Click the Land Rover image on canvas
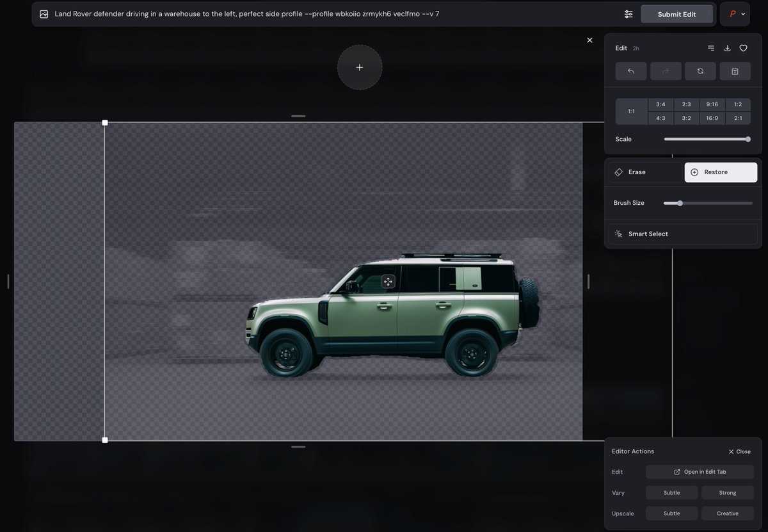Screen dimensions: 768x532 [x=394, y=316]
